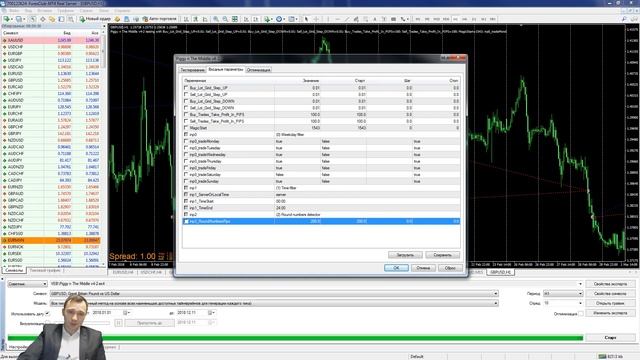Switch to the Оптимизация tab
Screen dimensions: 640x360
(259, 70)
